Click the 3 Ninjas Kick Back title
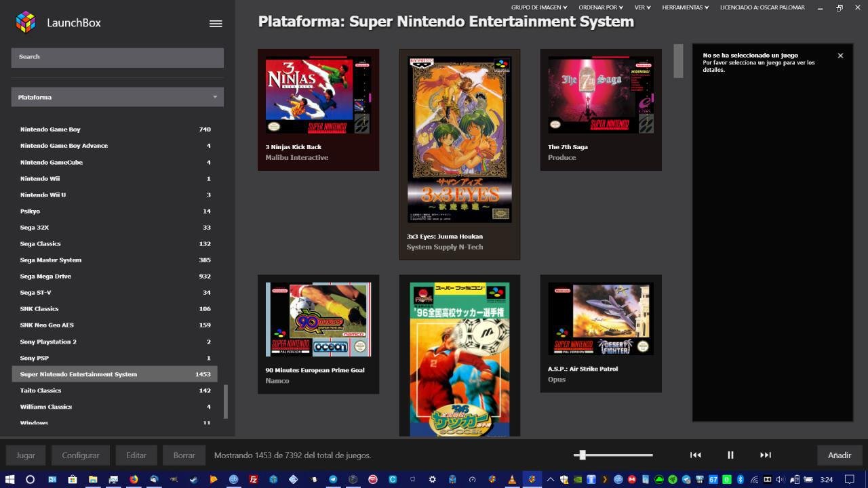 coord(294,147)
